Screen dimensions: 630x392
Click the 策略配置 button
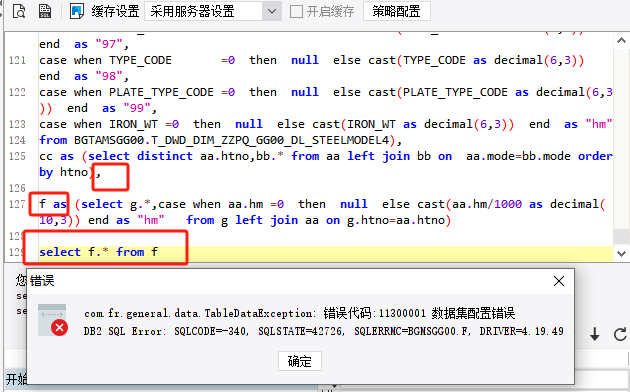pos(397,11)
